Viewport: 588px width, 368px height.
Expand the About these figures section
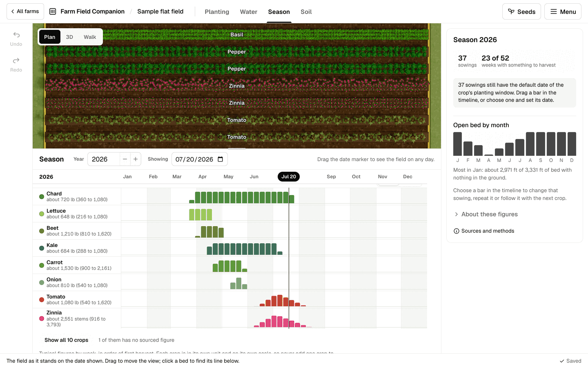point(486,214)
